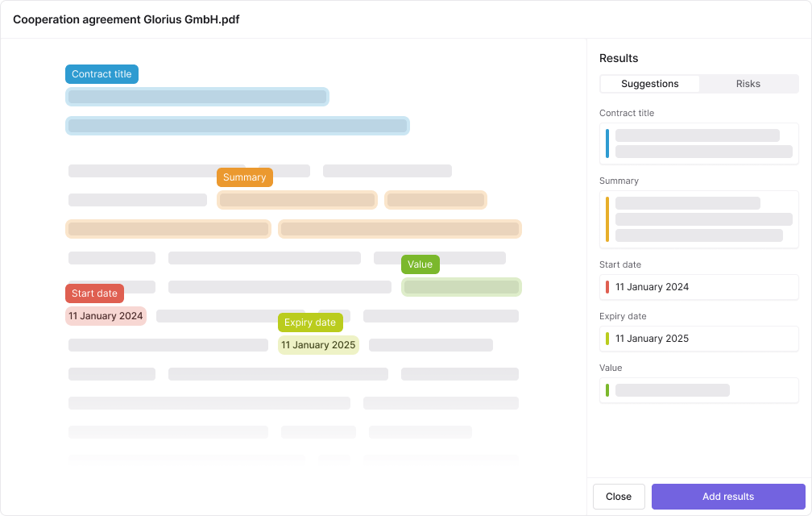Click the Summary result field
Screen dimensions: 812x516
[699, 219]
